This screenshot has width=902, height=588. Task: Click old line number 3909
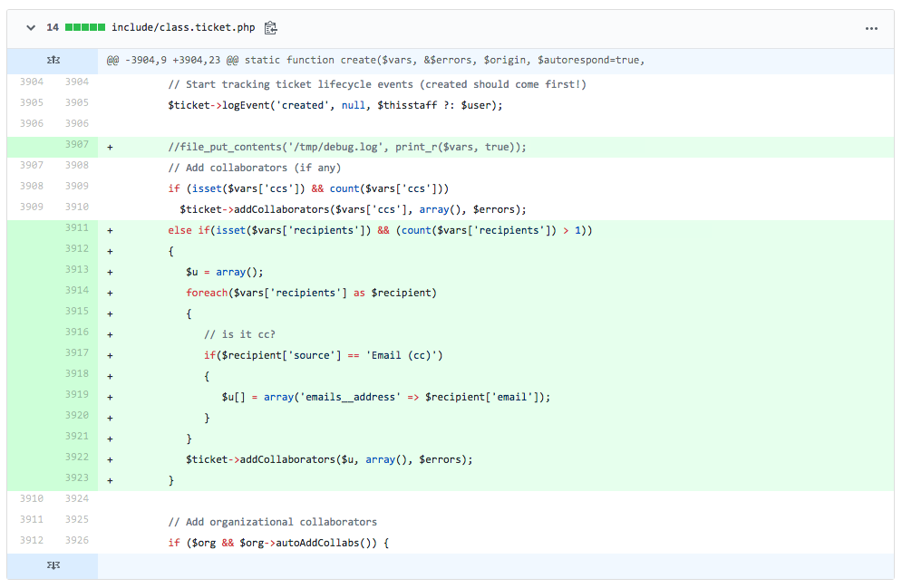point(31,207)
